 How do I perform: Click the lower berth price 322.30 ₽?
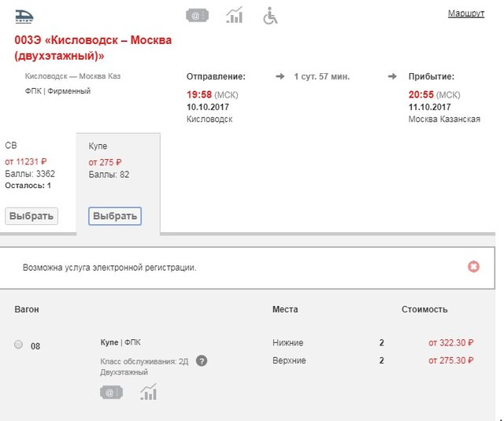451,343
